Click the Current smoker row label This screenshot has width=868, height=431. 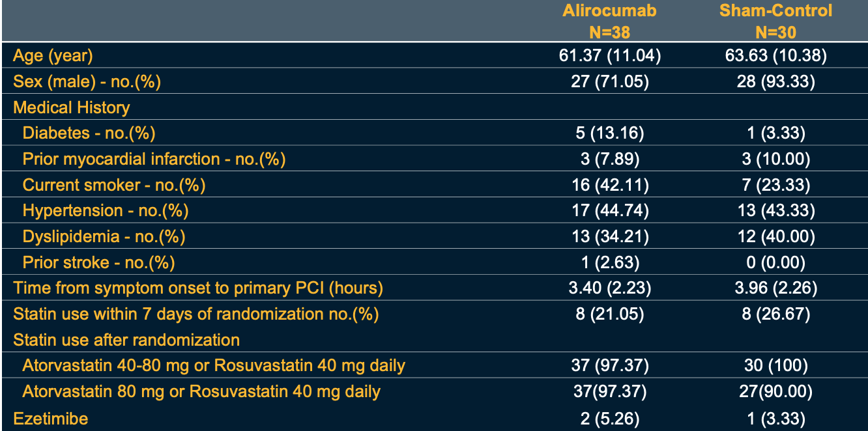coord(113,185)
